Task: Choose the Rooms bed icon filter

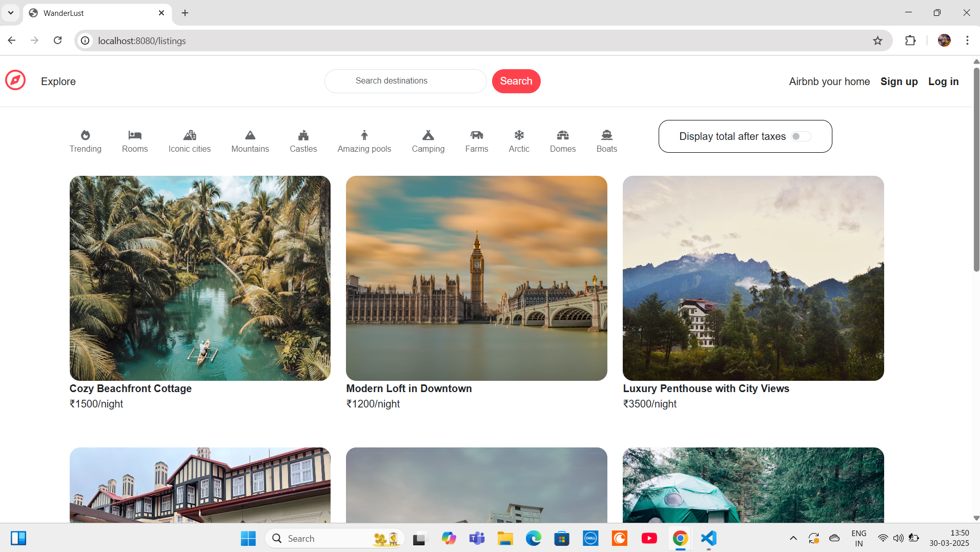Action: pos(135,135)
